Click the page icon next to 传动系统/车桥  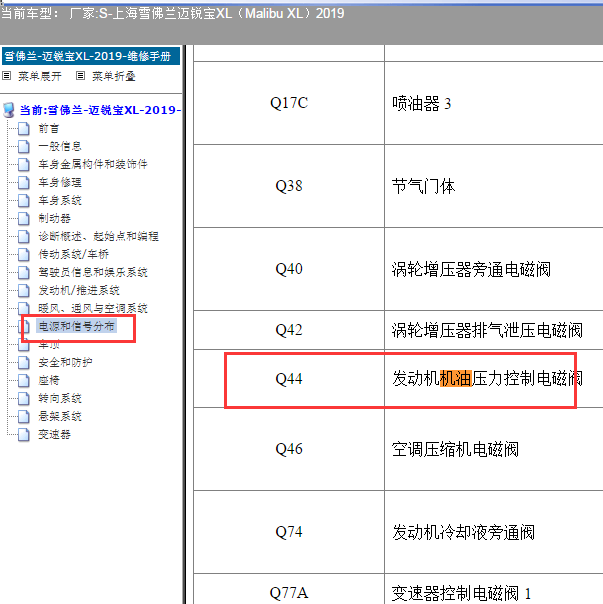click(24, 254)
